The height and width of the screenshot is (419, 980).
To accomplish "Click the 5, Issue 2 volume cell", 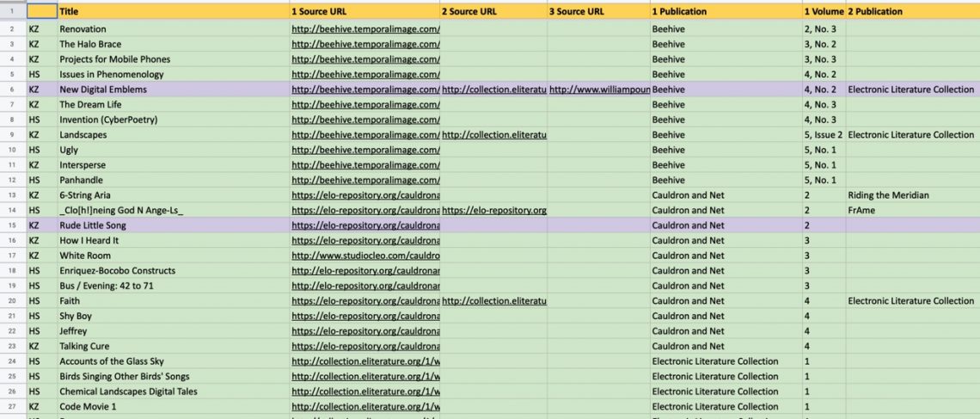I will coord(824,134).
